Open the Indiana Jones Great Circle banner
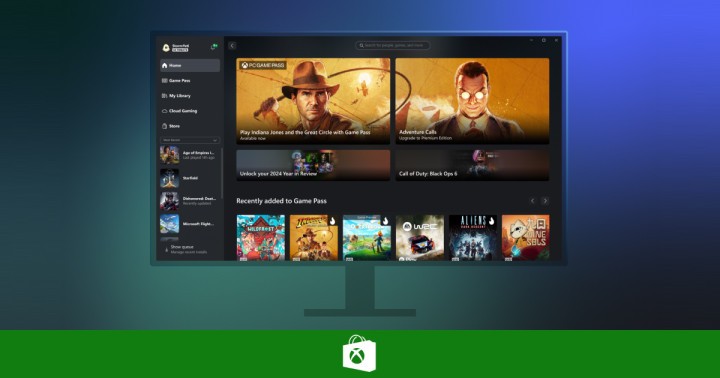This screenshot has width=720, height=378. coord(313,101)
